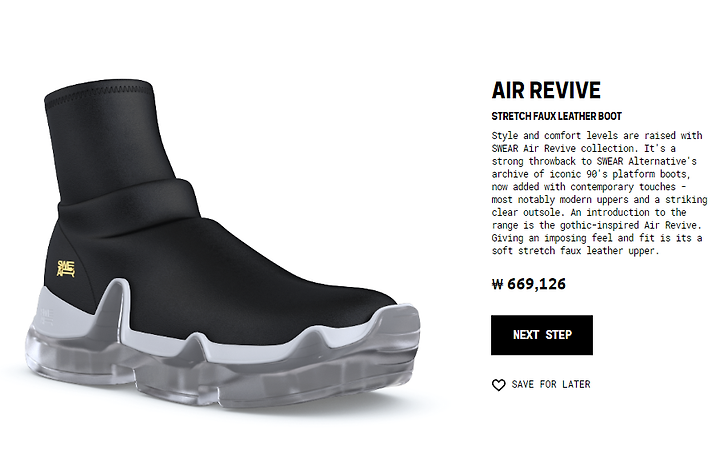Screen dimensions: 720x462
Task: Click "soft stretch faux leather upper" text
Action: tap(575, 251)
